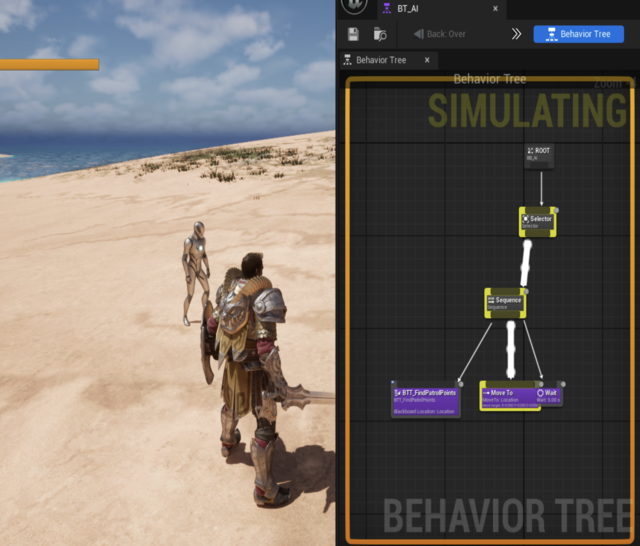Expand the toolbar overflow chevrons
640x546 pixels.
(x=516, y=34)
